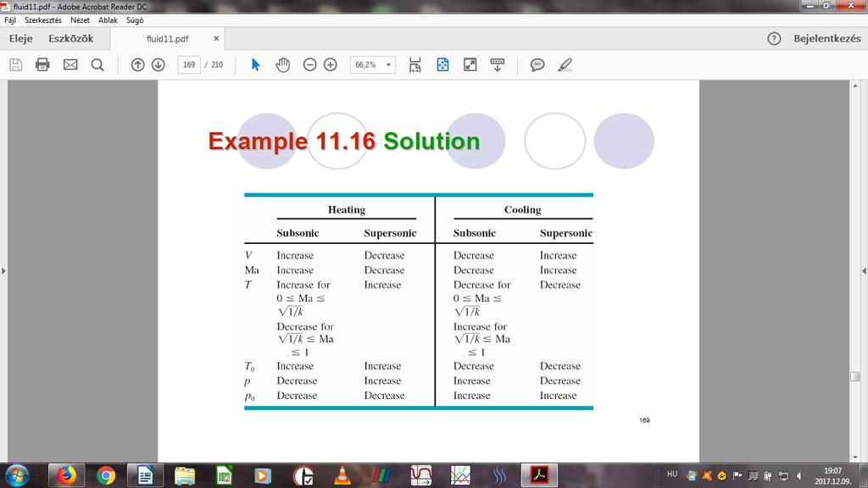Zoom out with the minus icon

pos(310,64)
